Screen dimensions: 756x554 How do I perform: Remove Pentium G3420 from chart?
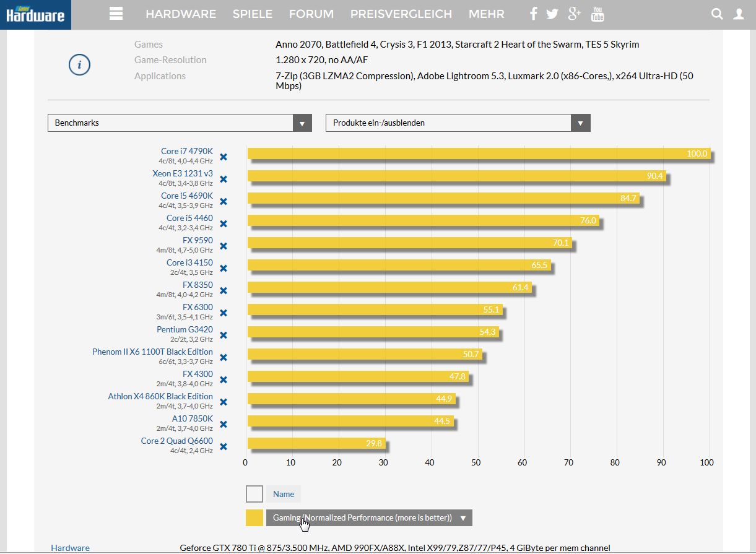pos(224,335)
